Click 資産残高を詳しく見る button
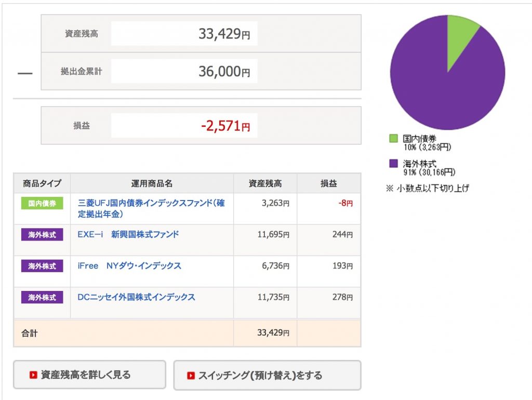 point(89,375)
